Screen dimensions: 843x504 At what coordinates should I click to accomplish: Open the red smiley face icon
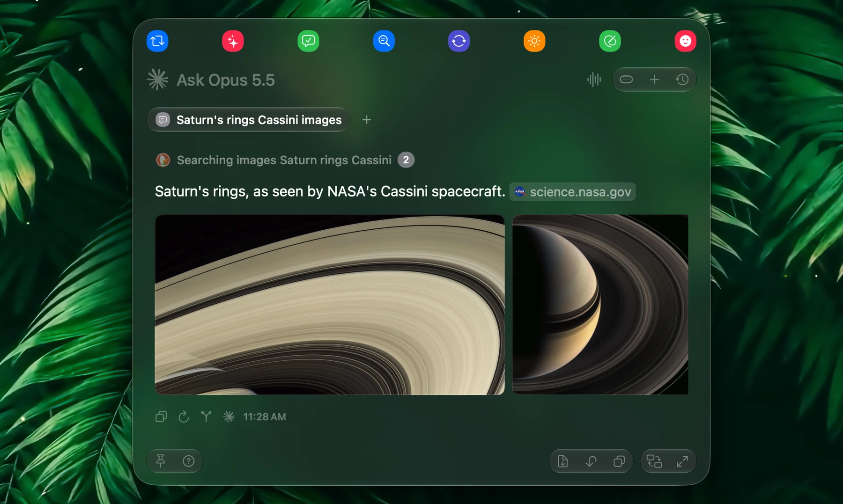click(x=685, y=41)
